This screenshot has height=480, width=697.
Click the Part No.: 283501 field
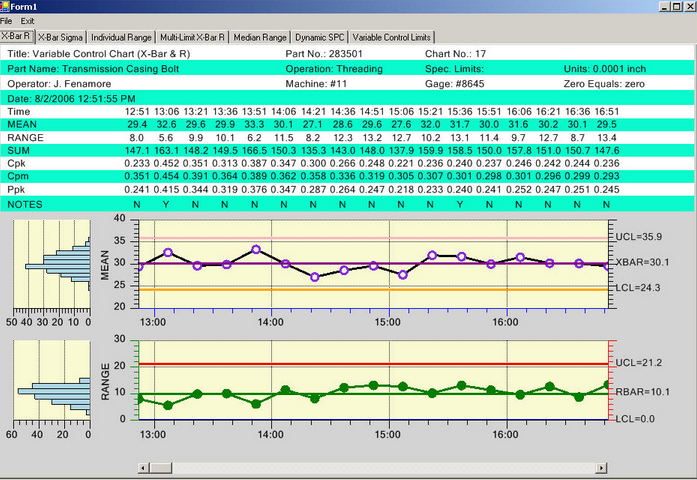[x=324, y=54]
